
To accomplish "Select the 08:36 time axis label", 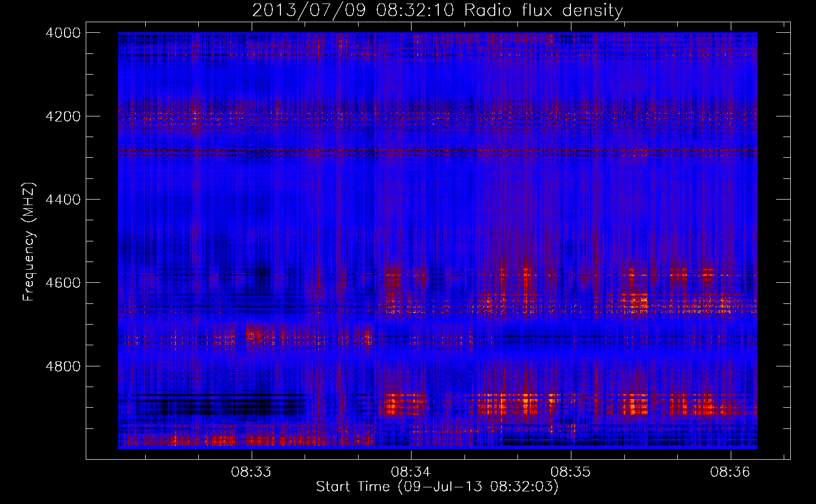I will click(x=730, y=472).
